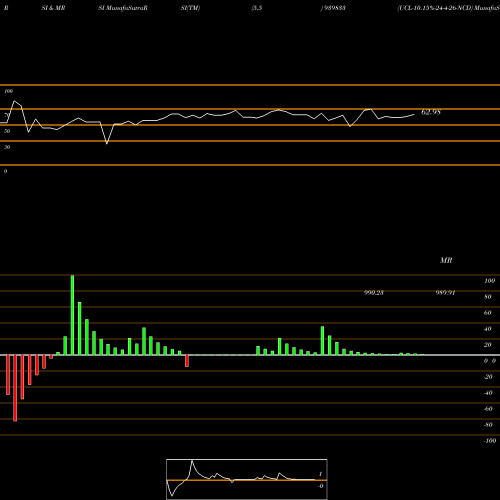Click the RSI axis label 100

(x=8, y=91)
